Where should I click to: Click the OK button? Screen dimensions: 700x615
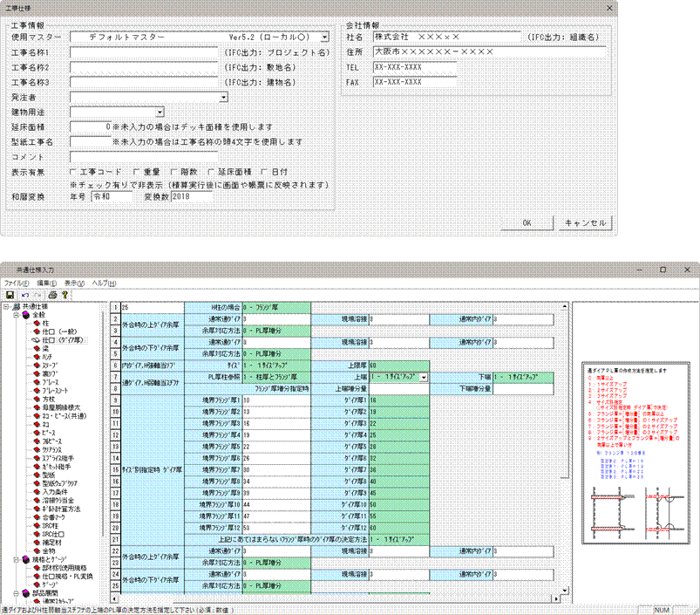(527, 222)
